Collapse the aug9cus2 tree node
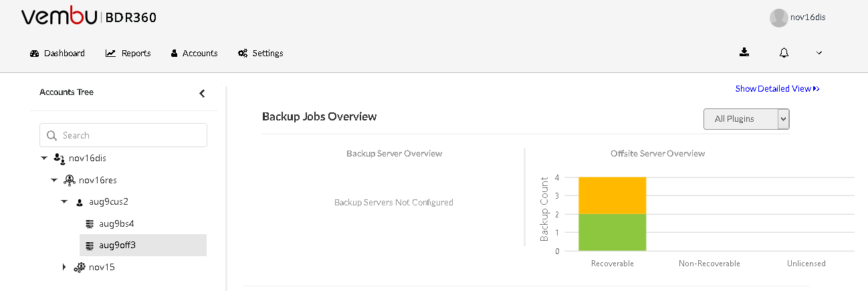 click(x=64, y=201)
